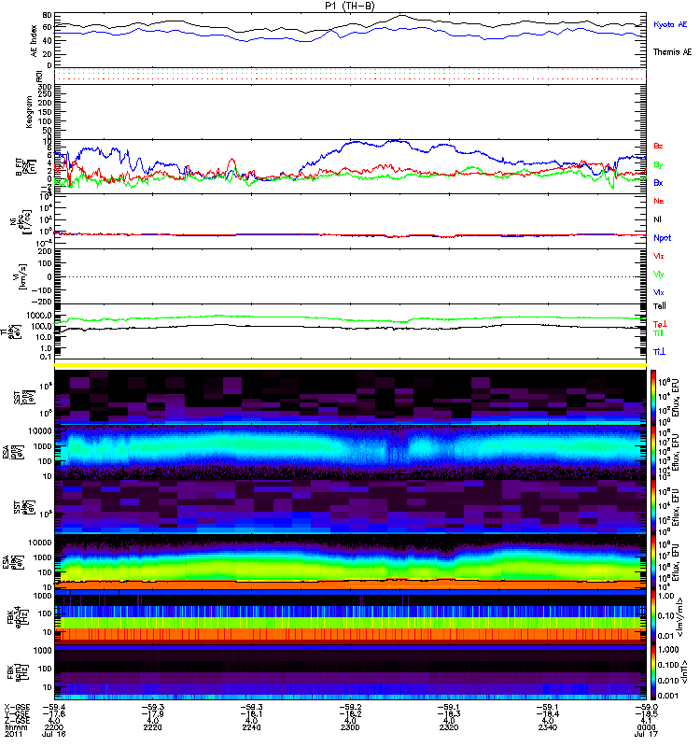Click the blue 'Bx' legend label
The height and width of the screenshot is (747, 700).
click(x=658, y=182)
